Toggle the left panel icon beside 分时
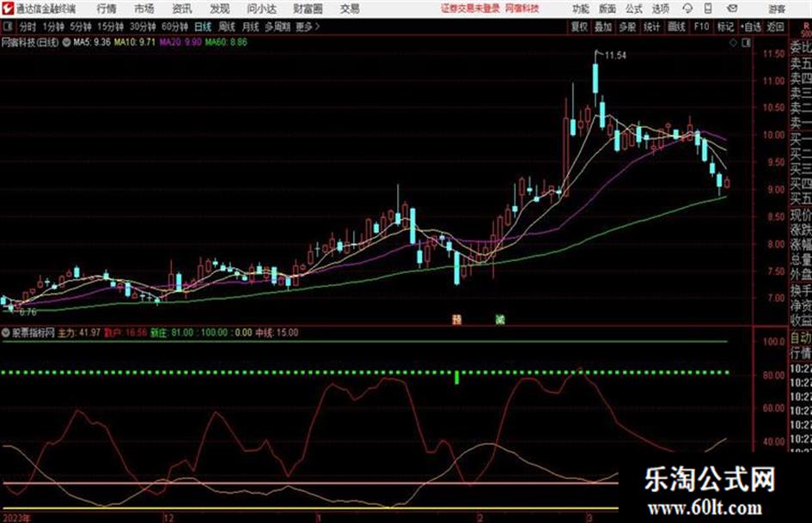 pyautogui.click(x=8, y=27)
